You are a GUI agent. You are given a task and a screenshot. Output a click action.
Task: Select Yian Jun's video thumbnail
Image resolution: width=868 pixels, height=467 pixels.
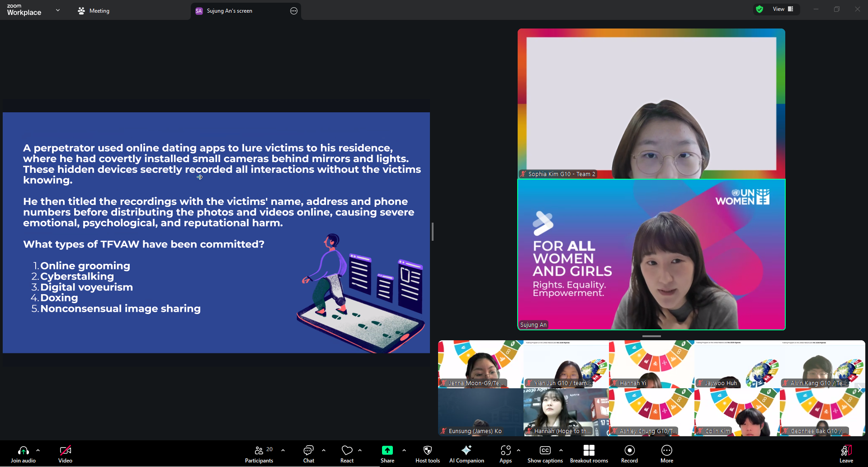[x=566, y=364]
